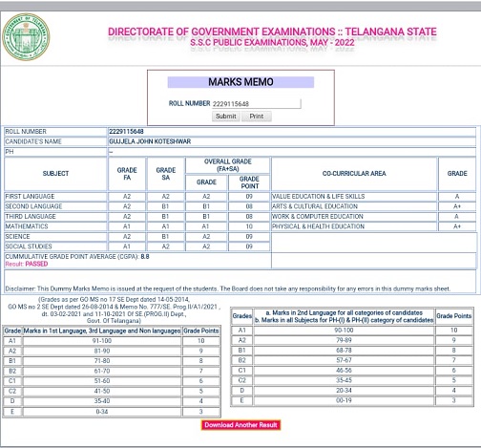Click the SCIENCE subject row label

(x=17, y=237)
